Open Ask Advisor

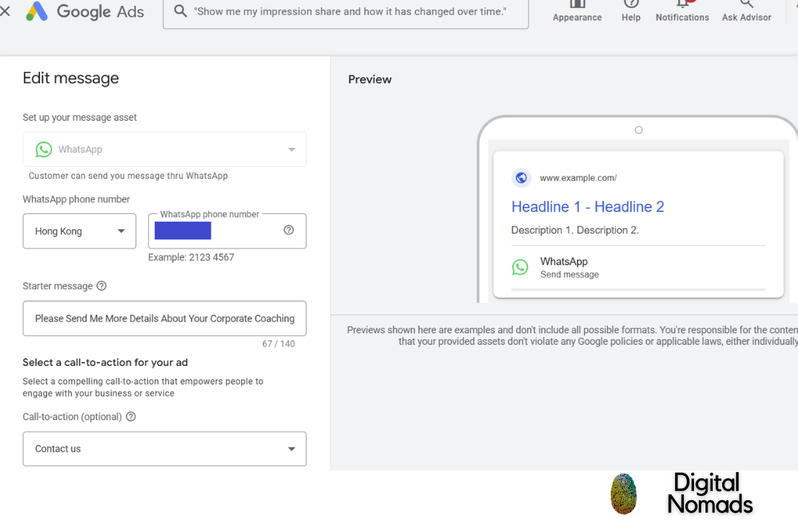coord(747,11)
